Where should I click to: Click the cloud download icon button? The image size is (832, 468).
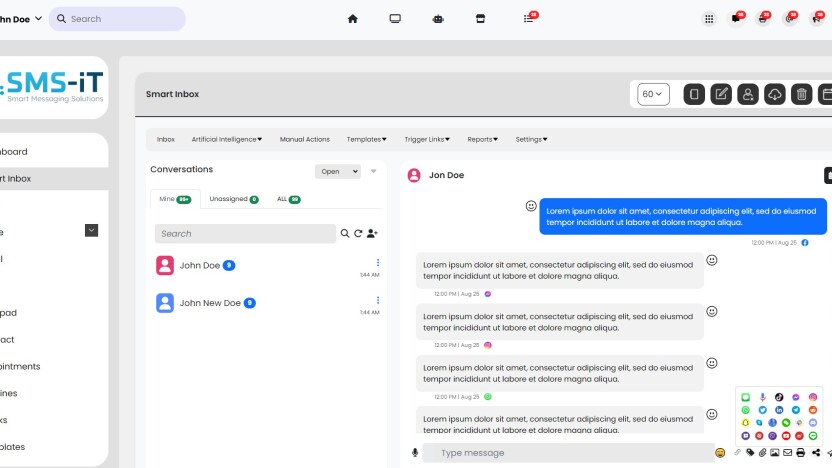(x=775, y=94)
